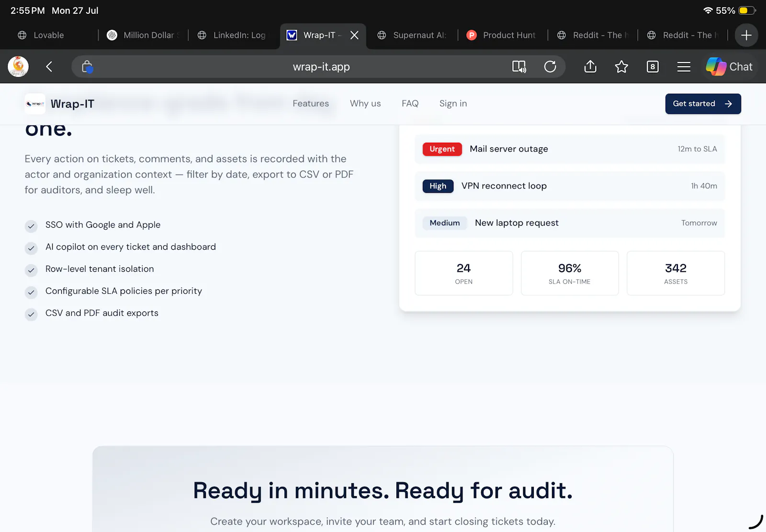Click the Get started button

(x=703, y=104)
